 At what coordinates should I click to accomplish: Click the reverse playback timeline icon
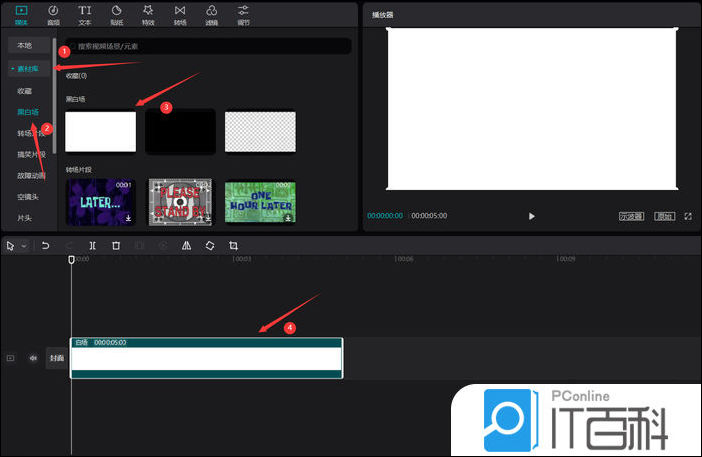(163, 245)
